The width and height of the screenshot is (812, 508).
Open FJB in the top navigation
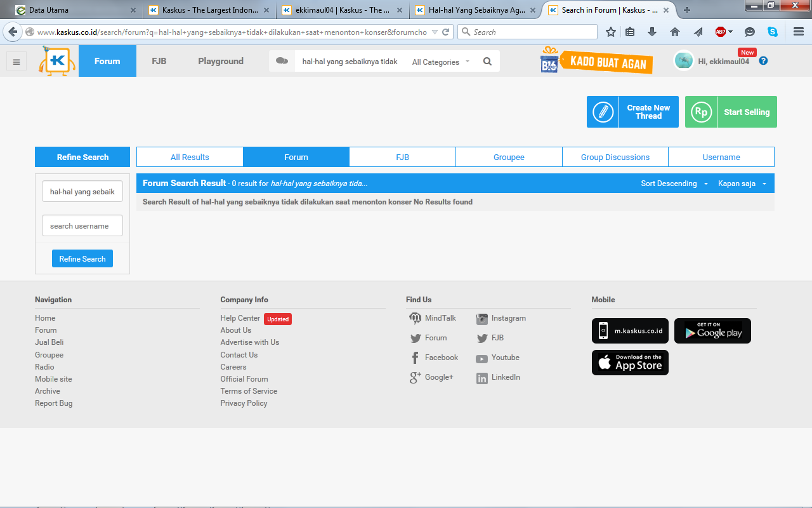(x=159, y=61)
